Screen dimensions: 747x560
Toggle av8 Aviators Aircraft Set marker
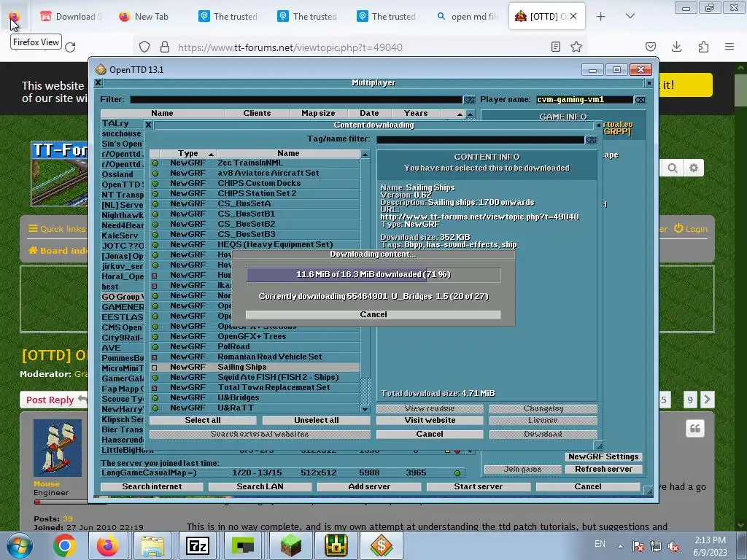click(155, 174)
